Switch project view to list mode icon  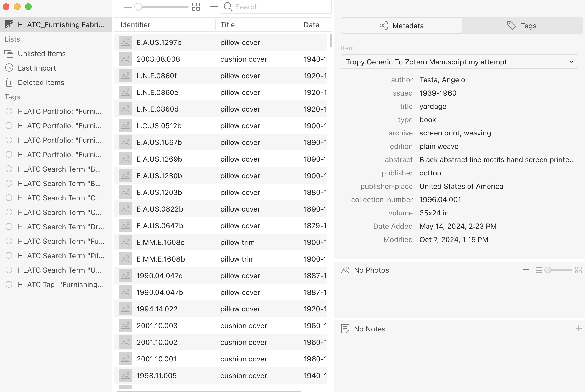click(127, 7)
